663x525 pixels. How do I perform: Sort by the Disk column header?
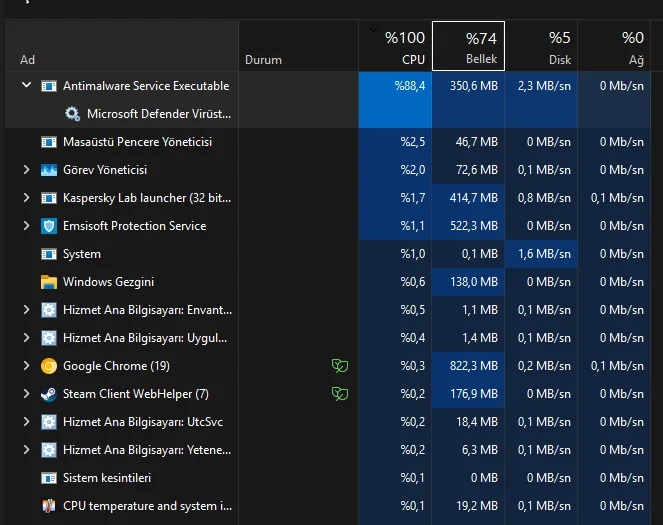(x=541, y=48)
